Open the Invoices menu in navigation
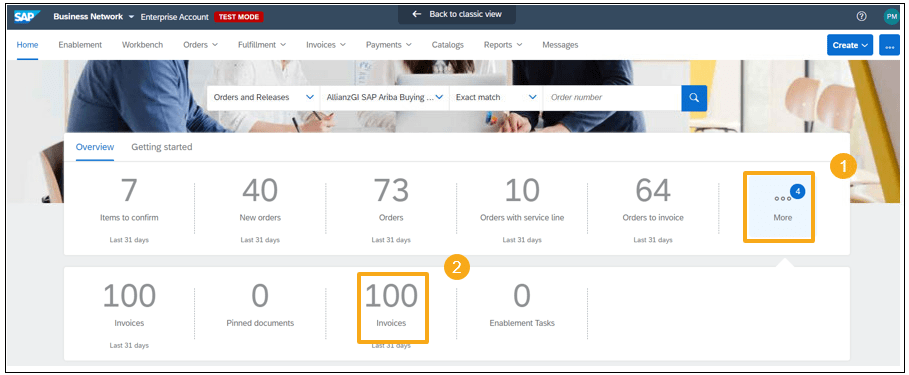Viewport: 909px width, 375px height. point(326,45)
